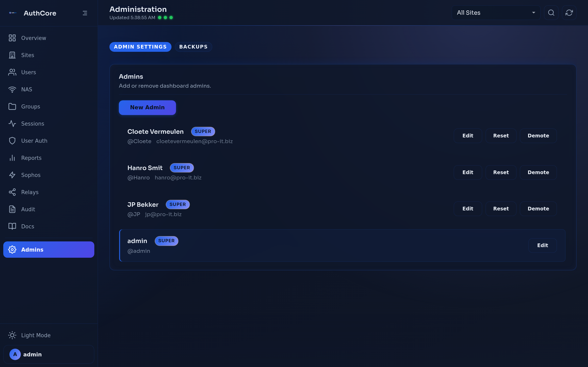Click the Sophos lightning icon
This screenshot has height=367, width=588.
(x=12, y=175)
